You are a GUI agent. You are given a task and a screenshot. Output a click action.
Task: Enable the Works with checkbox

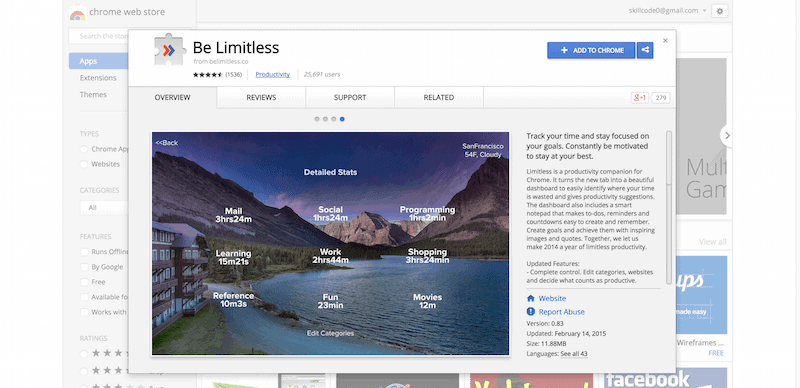point(84,312)
